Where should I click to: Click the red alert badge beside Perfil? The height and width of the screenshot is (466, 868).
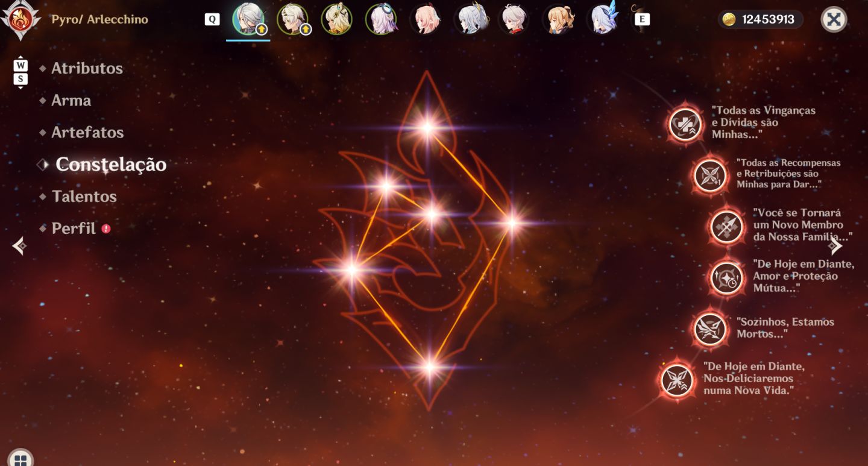106,228
